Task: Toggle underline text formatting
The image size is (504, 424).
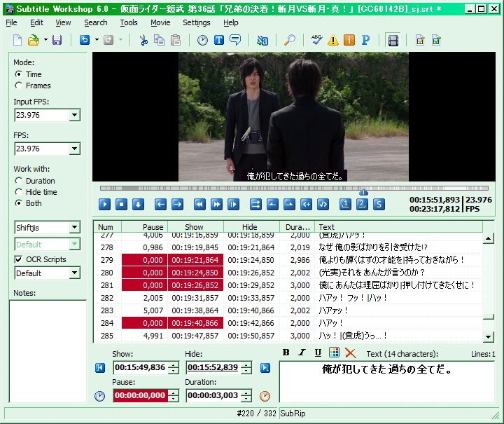Action: pyautogui.click(x=318, y=353)
